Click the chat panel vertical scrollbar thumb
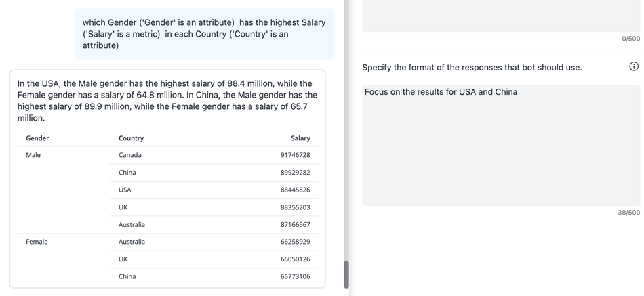Screen dimensions: 644x296 [346, 274]
